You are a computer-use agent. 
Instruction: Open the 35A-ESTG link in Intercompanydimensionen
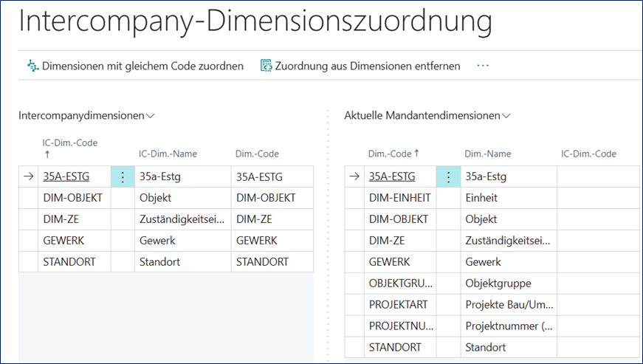[x=66, y=176]
